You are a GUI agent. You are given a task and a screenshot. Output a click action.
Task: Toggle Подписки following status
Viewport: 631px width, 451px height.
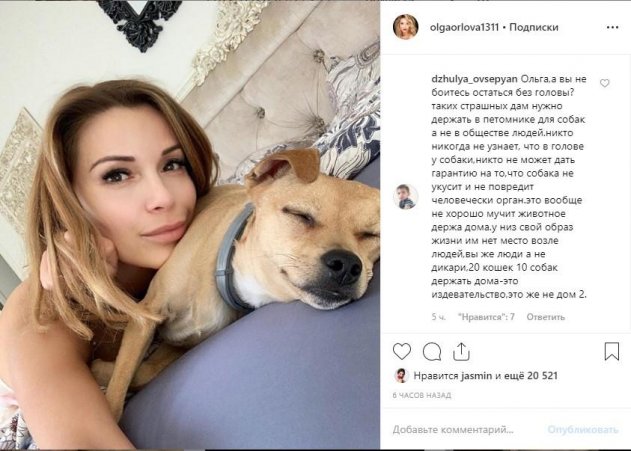pyautogui.click(x=534, y=27)
